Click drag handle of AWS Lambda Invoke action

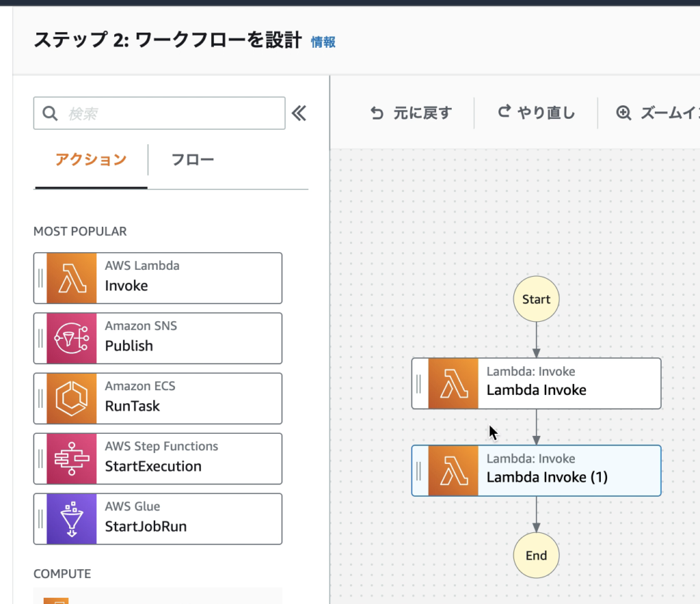[x=40, y=278]
